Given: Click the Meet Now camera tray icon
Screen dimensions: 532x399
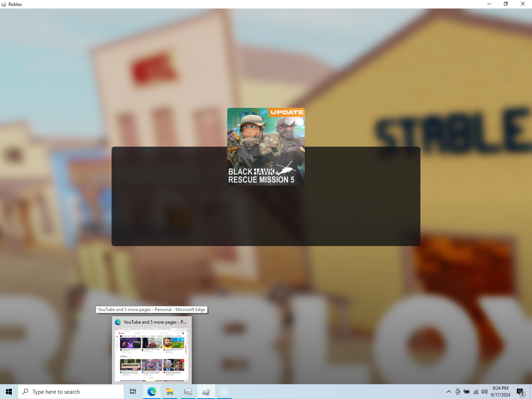Looking at the screenshot, I should [x=458, y=392].
